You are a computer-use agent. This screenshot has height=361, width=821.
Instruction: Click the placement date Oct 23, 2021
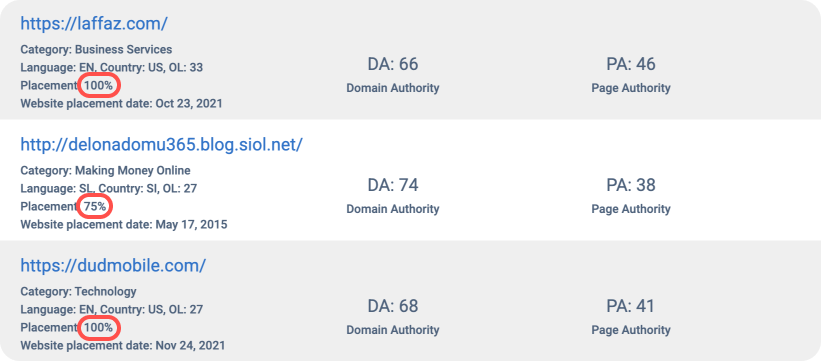(x=189, y=104)
